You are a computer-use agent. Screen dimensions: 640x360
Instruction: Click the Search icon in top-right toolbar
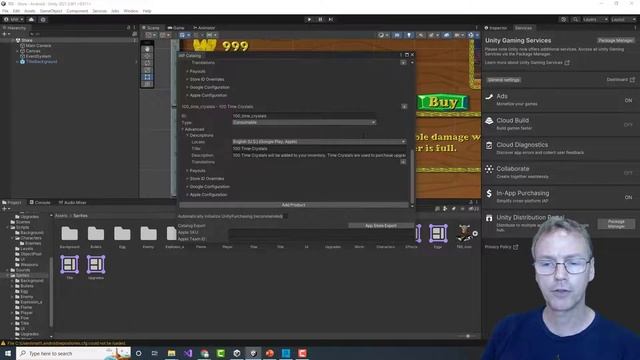[x=575, y=19]
